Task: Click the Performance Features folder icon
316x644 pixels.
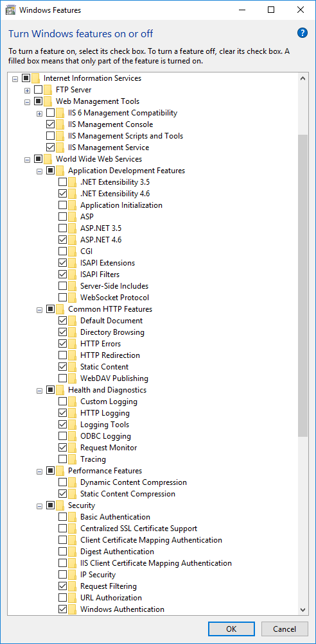Action: (x=60, y=471)
